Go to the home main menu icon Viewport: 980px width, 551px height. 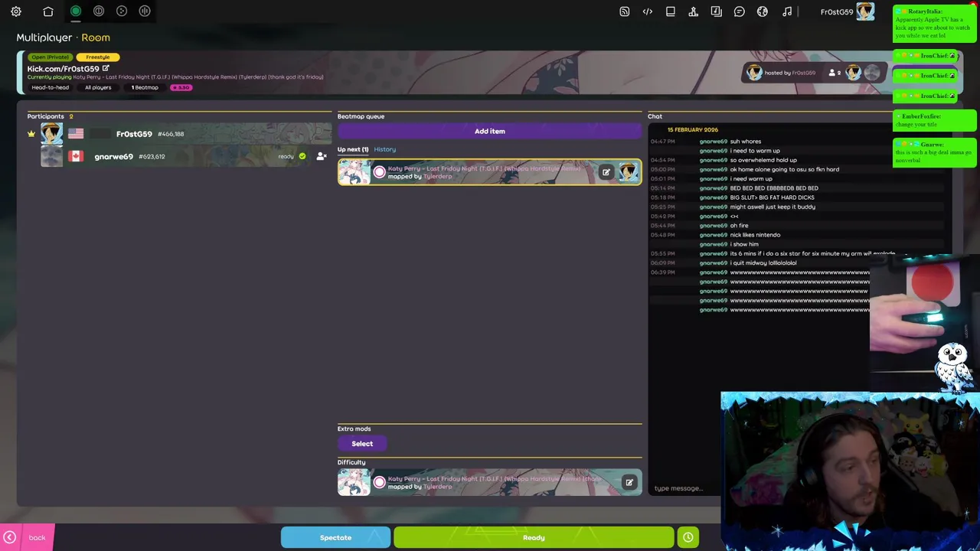point(48,11)
